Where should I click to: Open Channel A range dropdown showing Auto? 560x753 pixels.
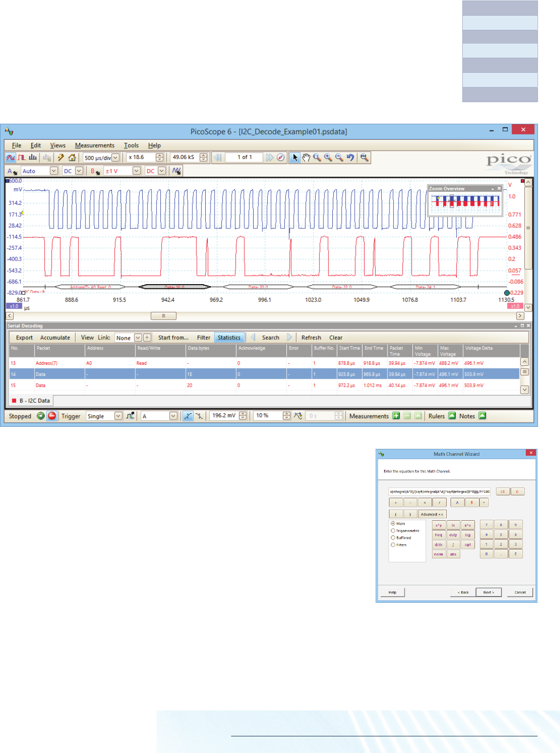point(54,171)
